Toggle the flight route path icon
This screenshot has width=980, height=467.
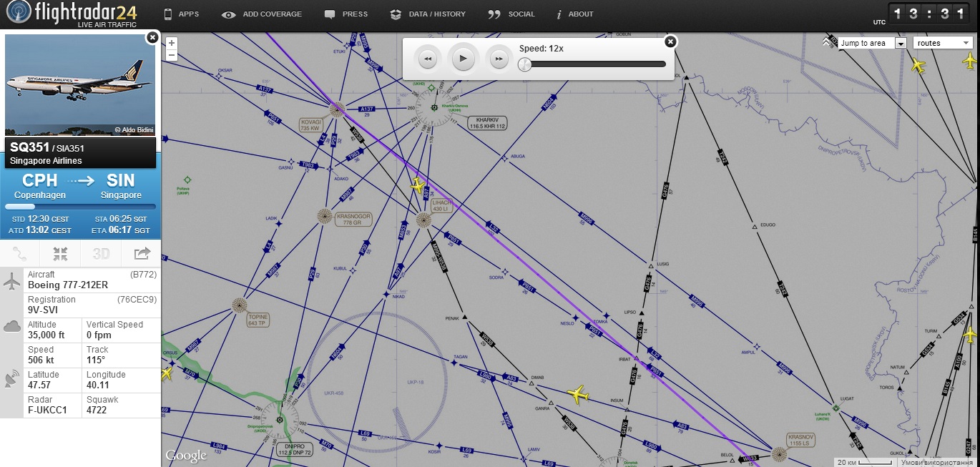[x=20, y=253]
